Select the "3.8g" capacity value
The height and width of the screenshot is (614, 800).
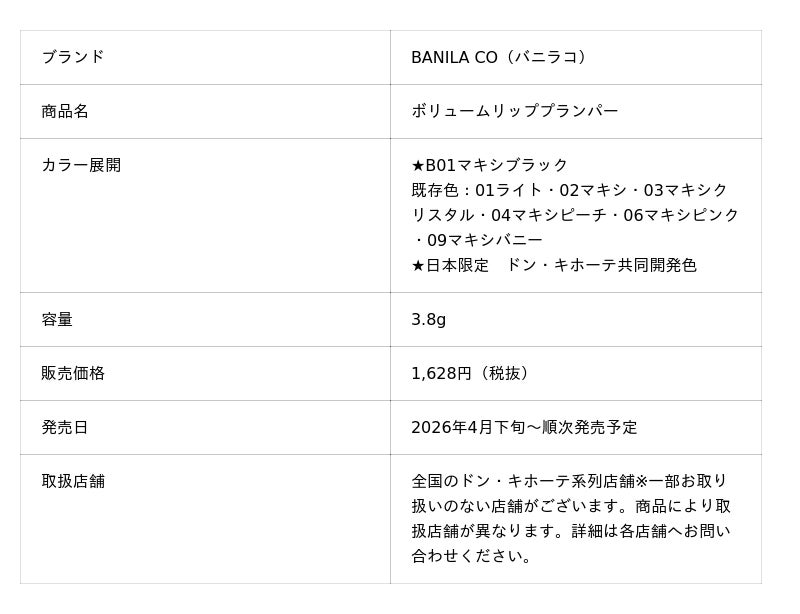click(428, 319)
